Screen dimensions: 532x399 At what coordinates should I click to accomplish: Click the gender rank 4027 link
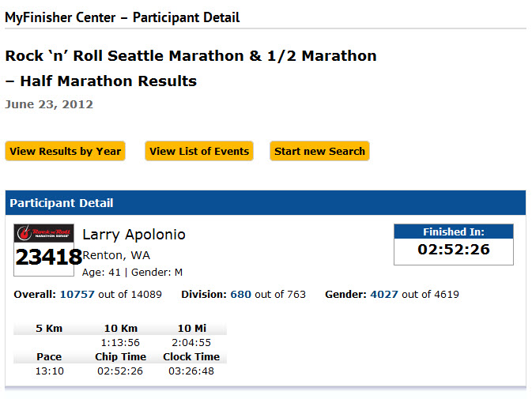[x=383, y=294]
